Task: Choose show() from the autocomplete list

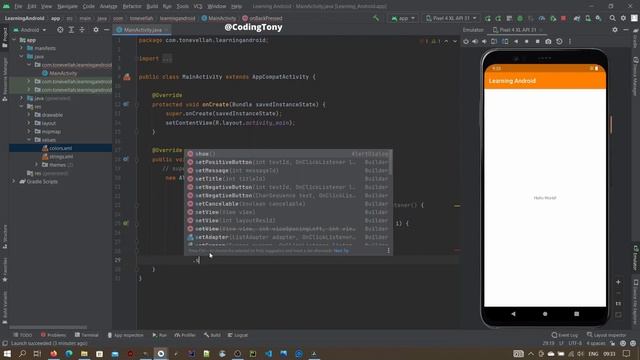Action: 288,154
